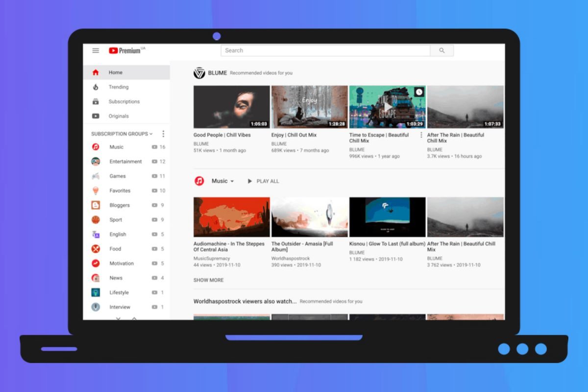Click the Sport basketball icon
The width and height of the screenshot is (588, 392).
click(x=96, y=220)
